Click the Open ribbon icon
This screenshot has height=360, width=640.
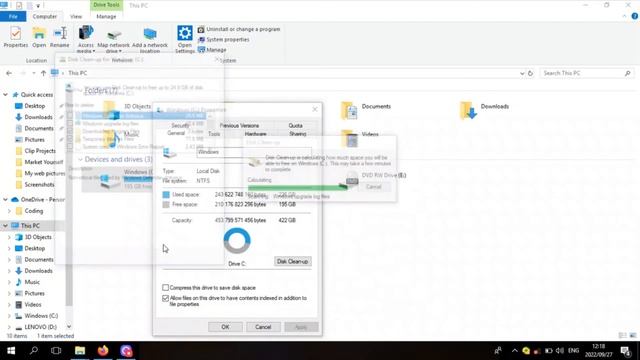click(39, 37)
